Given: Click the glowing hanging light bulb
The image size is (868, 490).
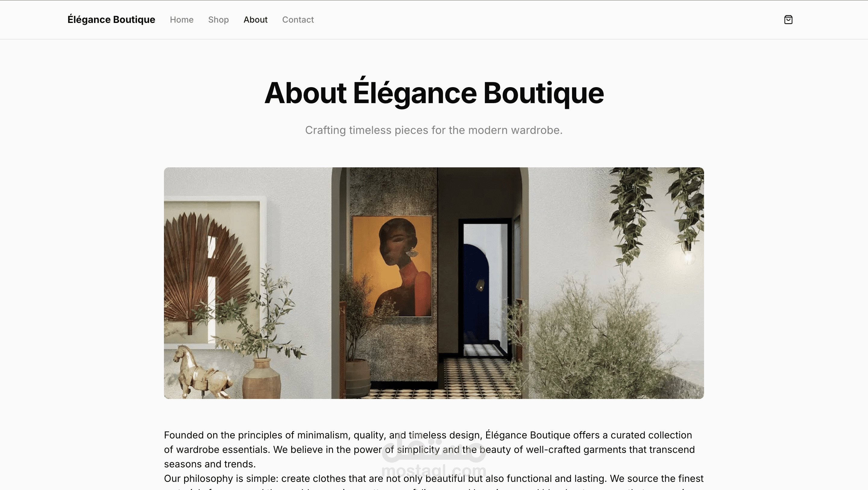Looking at the screenshot, I should click(689, 258).
